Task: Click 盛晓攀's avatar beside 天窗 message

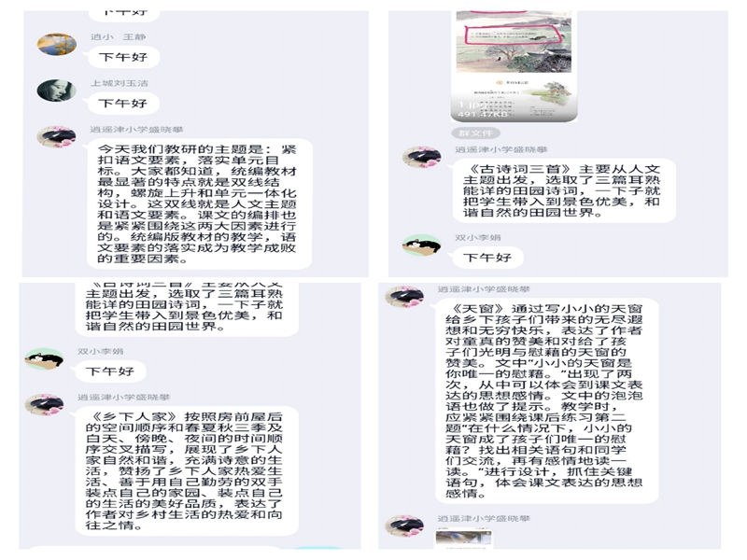Action: coord(404,297)
